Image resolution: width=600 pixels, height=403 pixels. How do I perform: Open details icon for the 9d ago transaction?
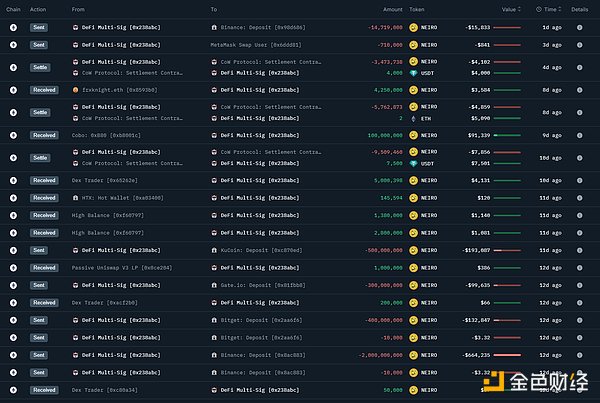click(579, 134)
